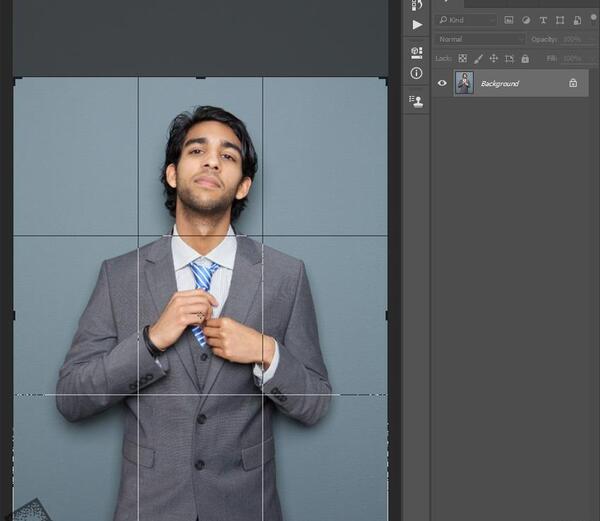Open the Kind filter dropdown
The image size is (600, 521).
tap(466, 20)
